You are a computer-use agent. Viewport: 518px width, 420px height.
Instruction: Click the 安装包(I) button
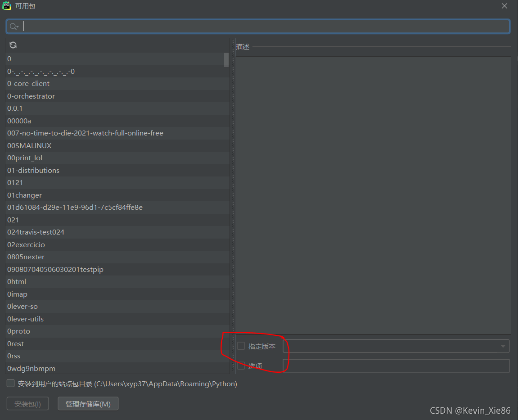coord(27,403)
